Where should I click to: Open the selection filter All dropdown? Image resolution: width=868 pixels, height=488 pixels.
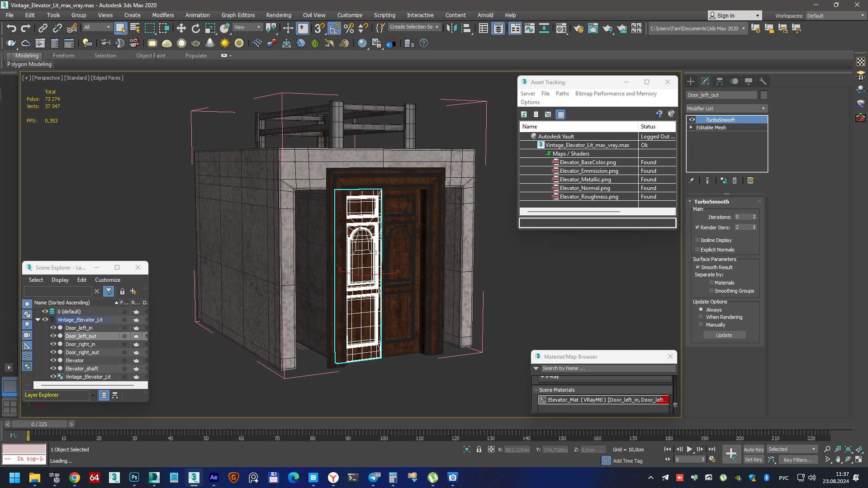(97, 27)
